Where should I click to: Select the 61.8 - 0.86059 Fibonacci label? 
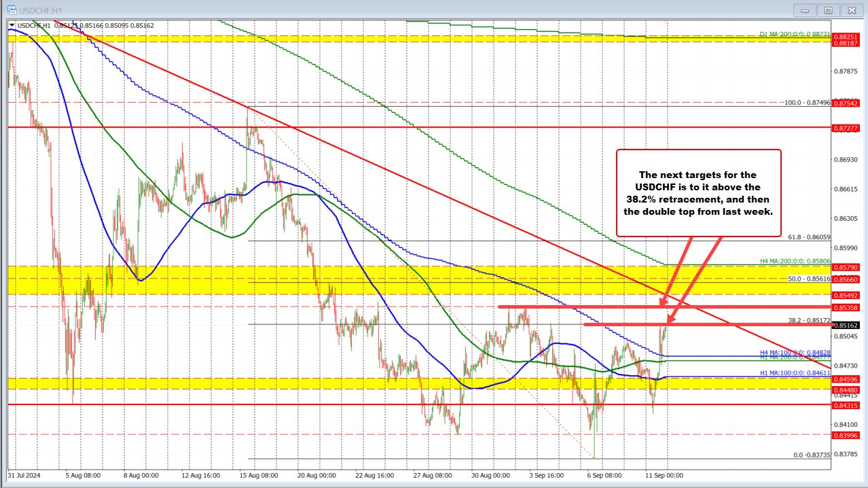(809, 237)
